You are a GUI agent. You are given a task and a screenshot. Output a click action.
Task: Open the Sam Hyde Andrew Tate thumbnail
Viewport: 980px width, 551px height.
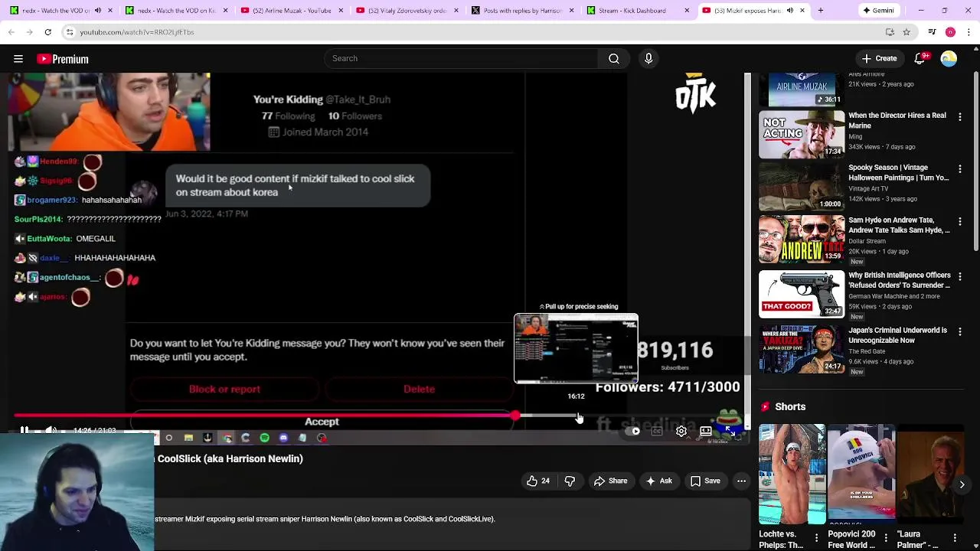tap(801, 240)
